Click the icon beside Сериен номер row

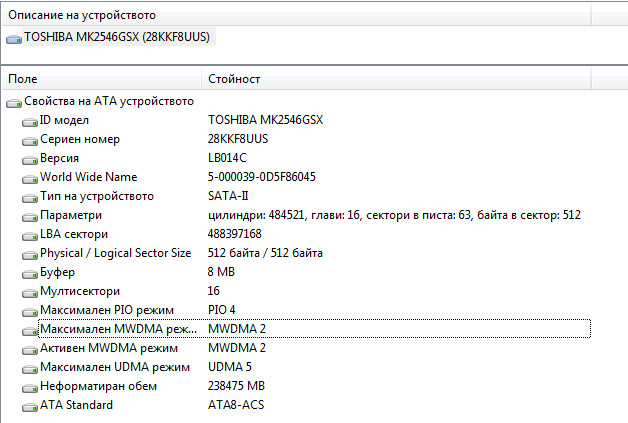[30, 139]
